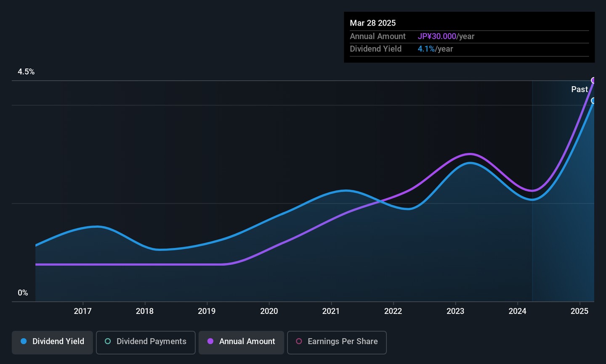606x364 pixels.
Task: Toggle the Dividend Yield series
Action: (52, 342)
